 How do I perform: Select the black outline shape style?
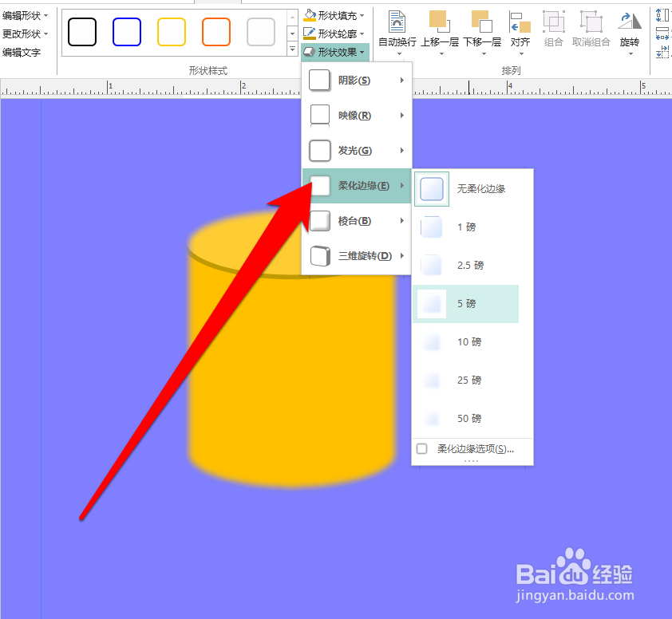[x=82, y=32]
